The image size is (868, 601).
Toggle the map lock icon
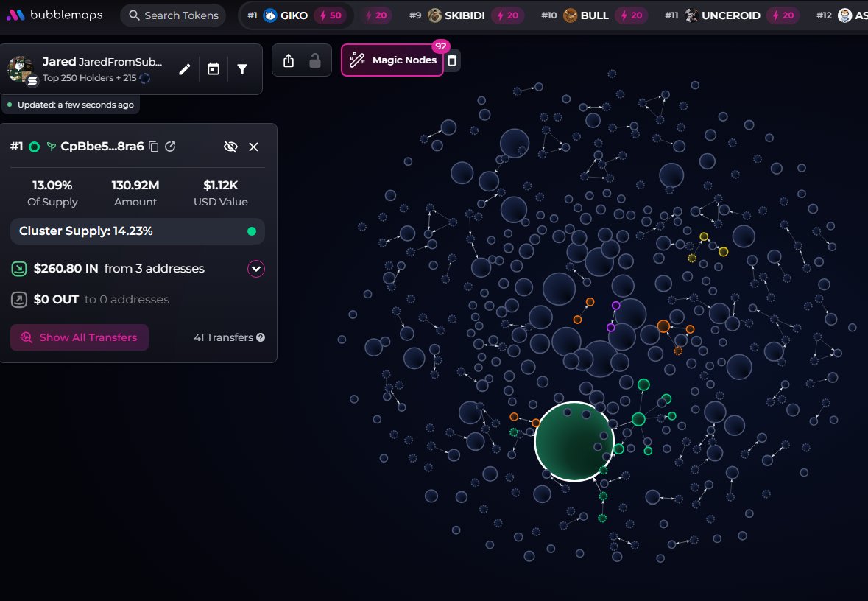(x=315, y=60)
